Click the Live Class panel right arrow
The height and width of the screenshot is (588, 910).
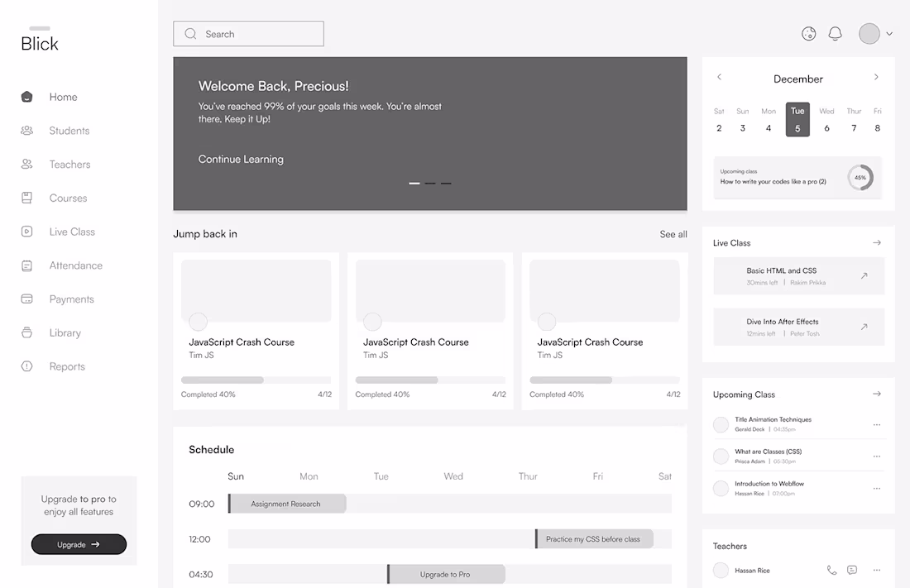[877, 242]
